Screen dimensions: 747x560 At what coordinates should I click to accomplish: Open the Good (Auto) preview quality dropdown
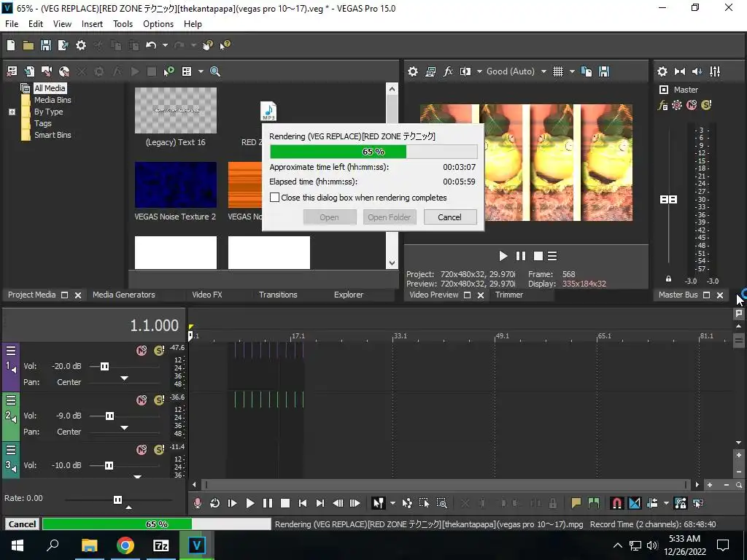543,71
